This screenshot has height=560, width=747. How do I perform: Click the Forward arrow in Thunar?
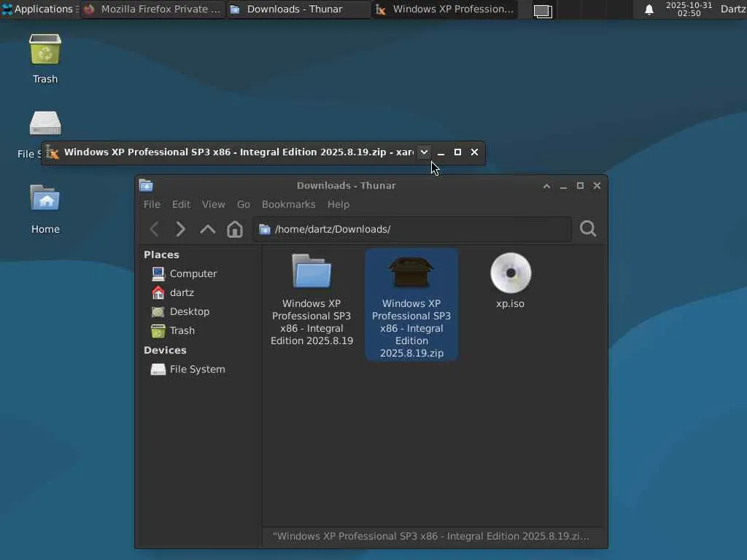(181, 229)
